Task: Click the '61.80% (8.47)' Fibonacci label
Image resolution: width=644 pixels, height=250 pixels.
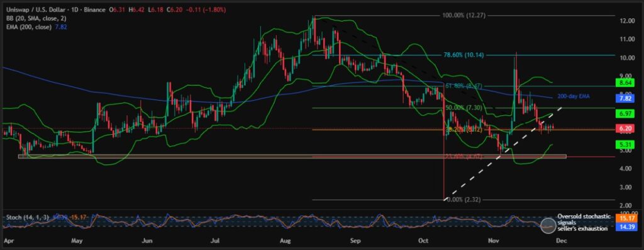Action: pyautogui.click(x=464, y=86)
